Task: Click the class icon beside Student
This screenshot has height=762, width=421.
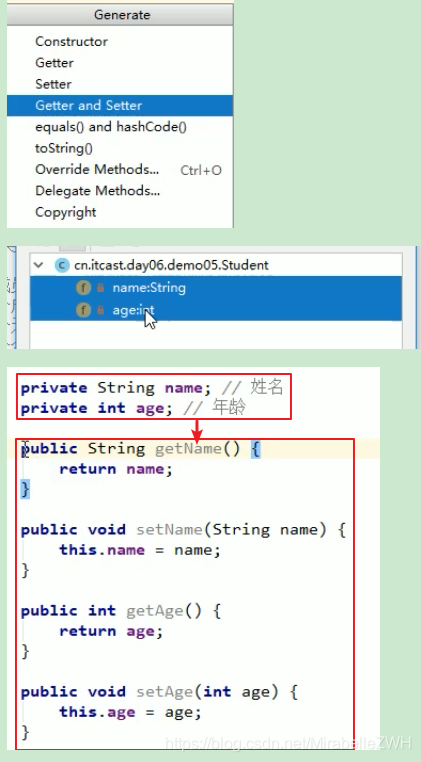Action: click(61, 265)
